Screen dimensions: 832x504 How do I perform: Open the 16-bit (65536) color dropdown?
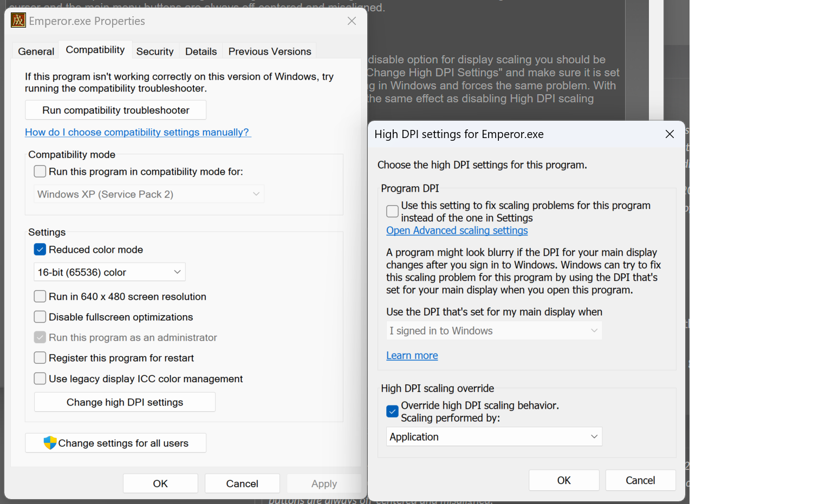pyautogui.click(x=110, y=272)
